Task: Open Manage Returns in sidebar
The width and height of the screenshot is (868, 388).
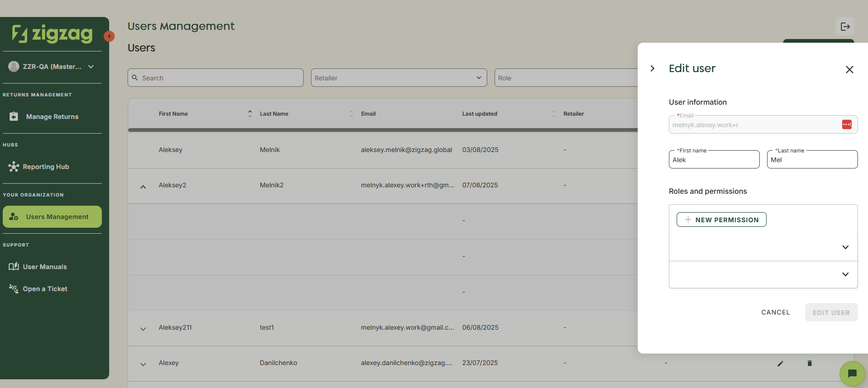Action: [52, 117]
